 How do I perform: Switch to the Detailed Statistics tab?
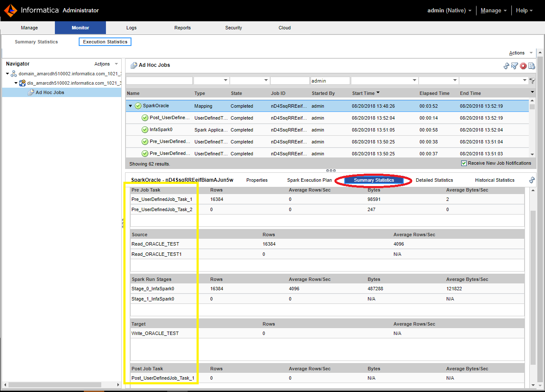click(434, 180)
